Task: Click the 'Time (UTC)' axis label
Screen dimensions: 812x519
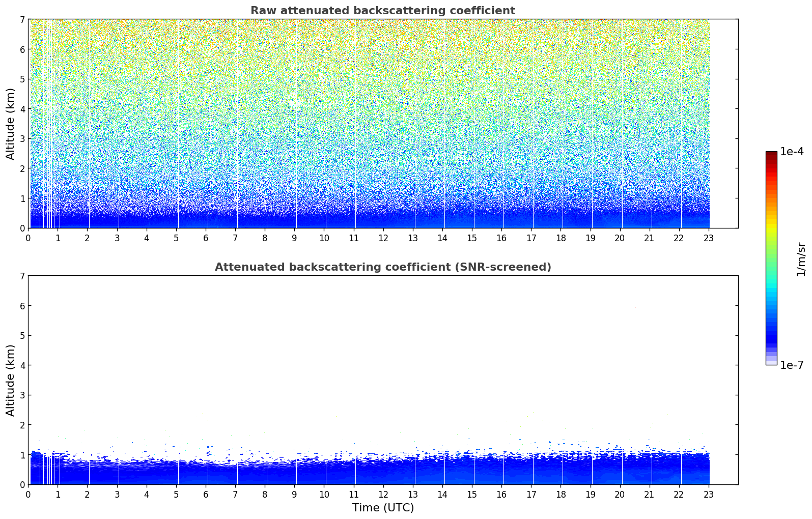Action: (383, 508)
